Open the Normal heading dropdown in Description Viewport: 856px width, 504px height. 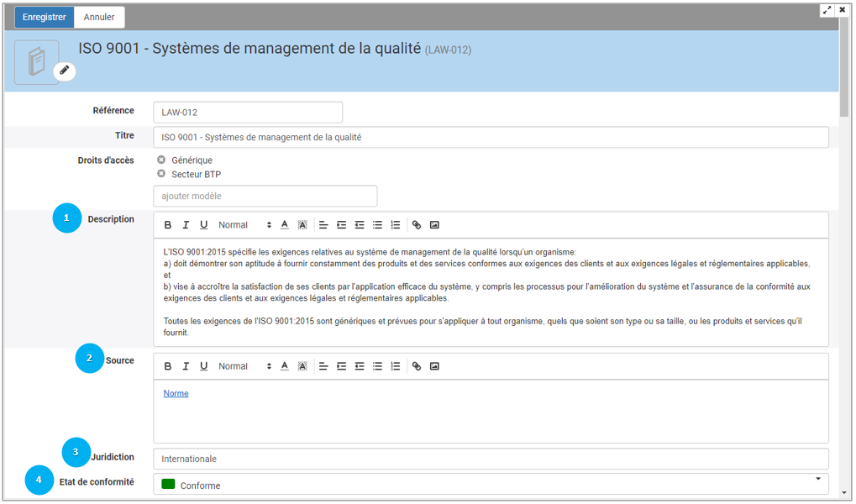(x=244, y=225)
